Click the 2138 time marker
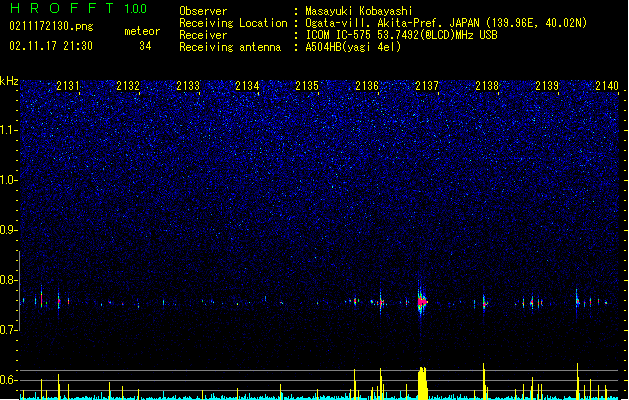This screenshot has height=400, width=629. pyautogui.click(x=487, y=86)
